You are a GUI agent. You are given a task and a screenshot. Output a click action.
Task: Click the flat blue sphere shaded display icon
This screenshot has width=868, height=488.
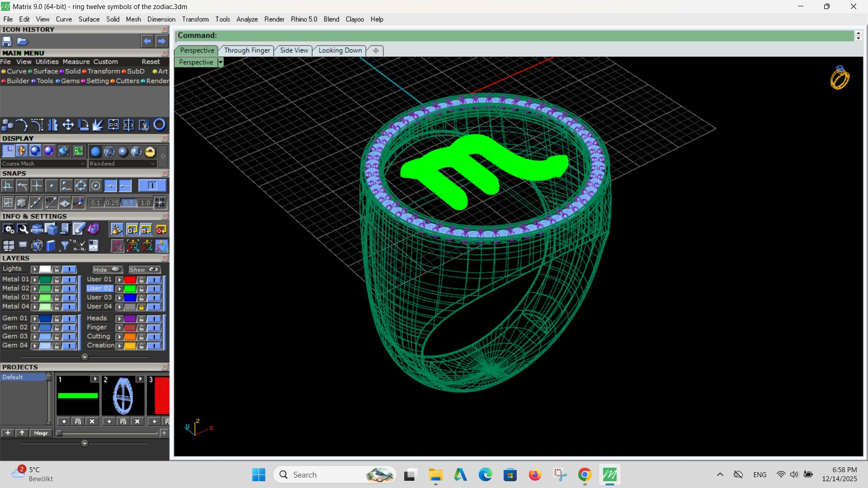(x=95, y=152)
